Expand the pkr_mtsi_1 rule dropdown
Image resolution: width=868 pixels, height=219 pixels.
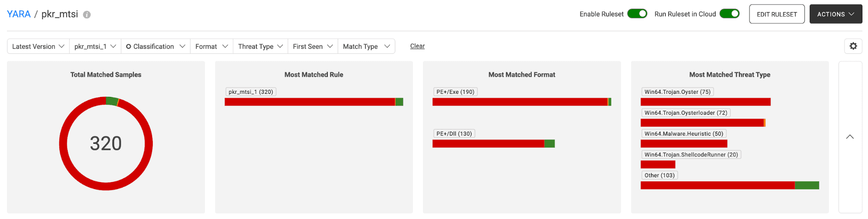[95, 46]
